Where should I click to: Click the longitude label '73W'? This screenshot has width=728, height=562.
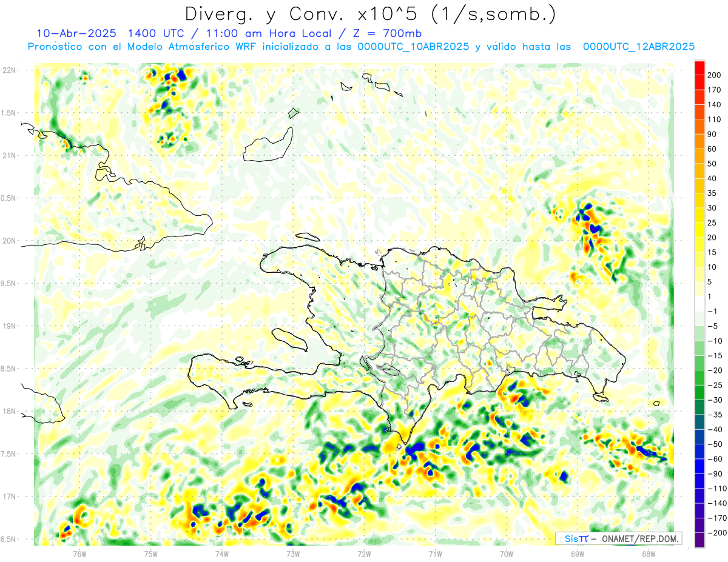click(x=293, y=554)
